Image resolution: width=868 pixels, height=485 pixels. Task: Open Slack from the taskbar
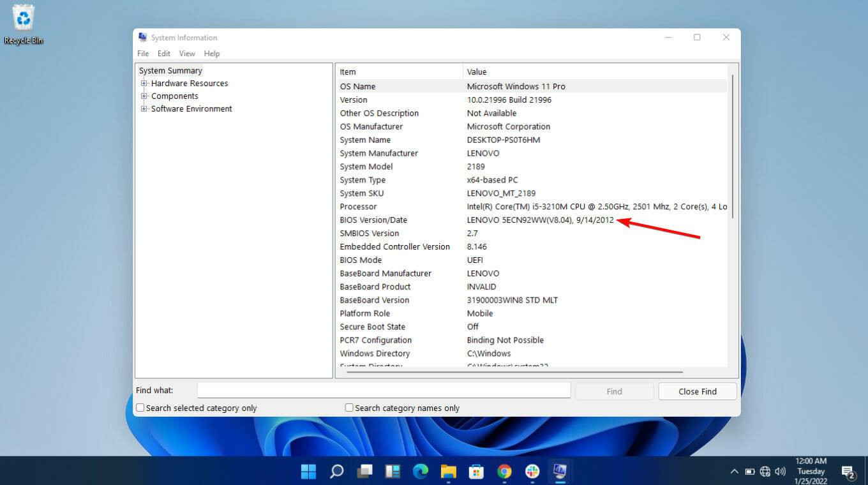point(532,471)
